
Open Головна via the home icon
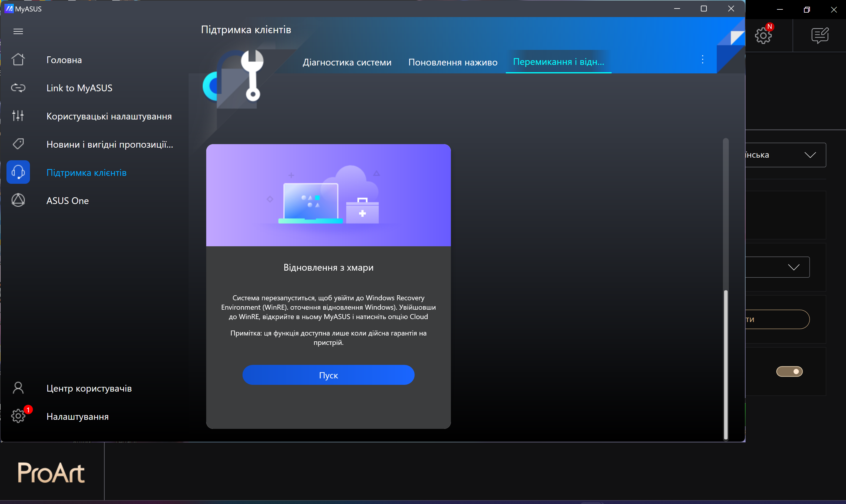tap(18, 60)
